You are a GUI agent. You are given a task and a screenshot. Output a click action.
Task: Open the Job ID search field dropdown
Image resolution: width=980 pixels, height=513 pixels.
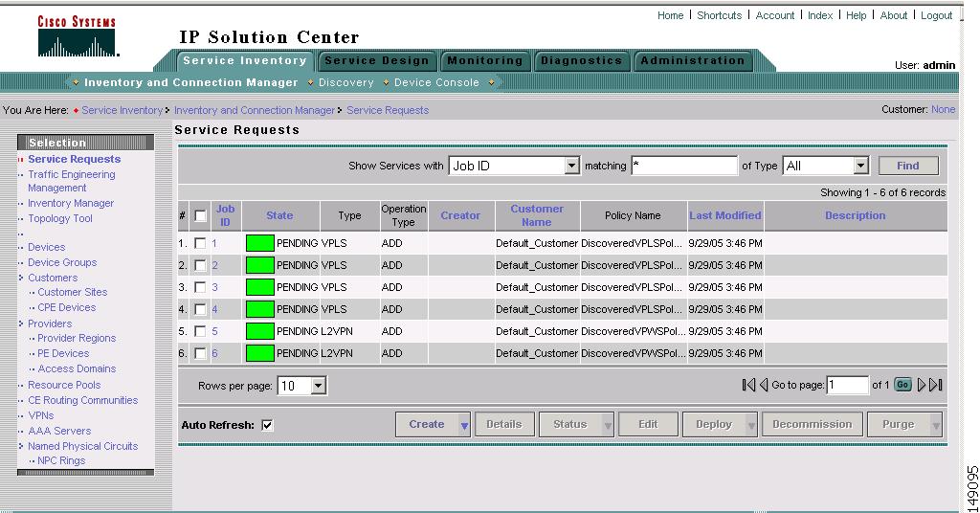pyautogui.click(x=571, y=166)
